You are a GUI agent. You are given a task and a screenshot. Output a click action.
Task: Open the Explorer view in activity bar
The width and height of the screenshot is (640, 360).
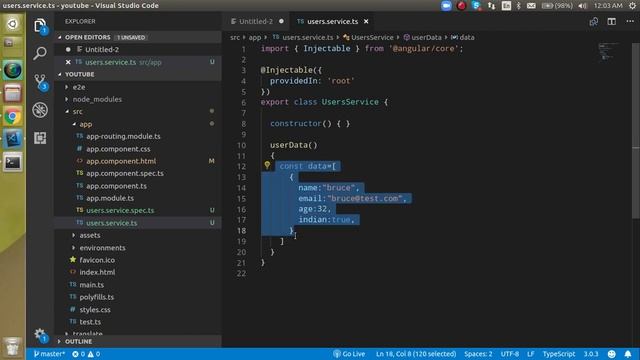pyautogui.click(x=40, y=26)
